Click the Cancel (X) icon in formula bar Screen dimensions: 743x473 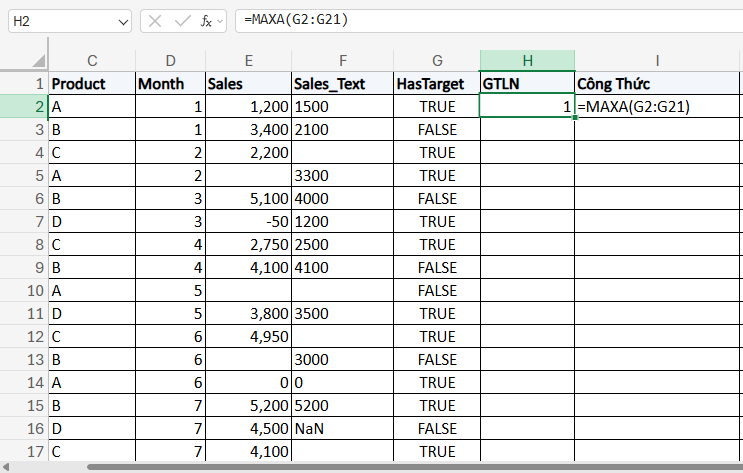coord(155,20)
